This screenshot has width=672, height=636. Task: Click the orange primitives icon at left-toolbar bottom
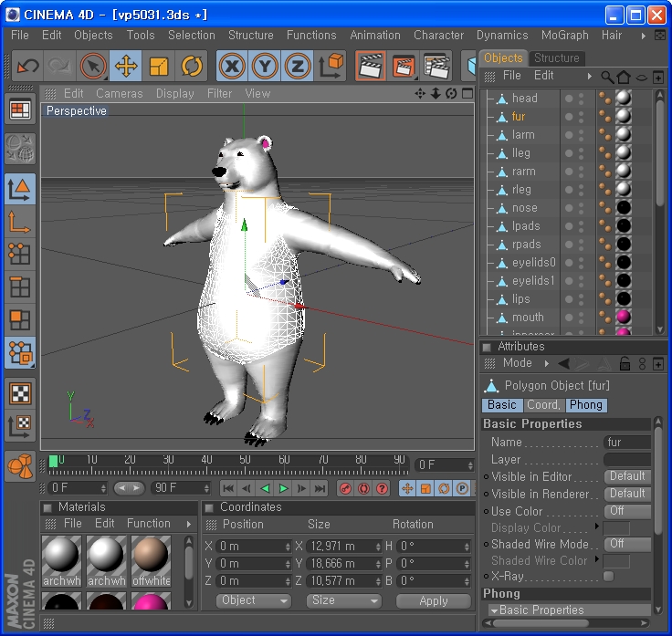[20, 466]
